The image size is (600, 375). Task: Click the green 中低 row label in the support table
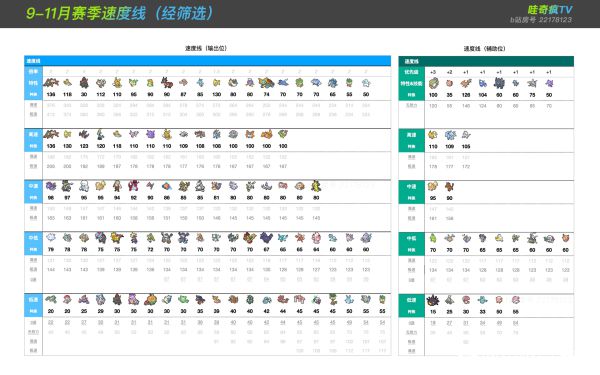point(411,238)
